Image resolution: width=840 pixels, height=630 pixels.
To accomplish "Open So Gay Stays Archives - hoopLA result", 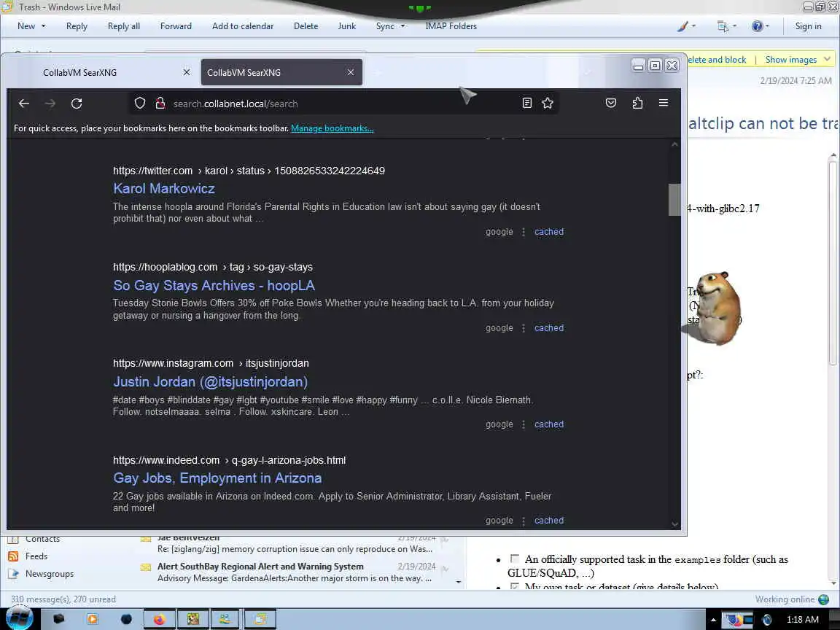I will point(214,286).
